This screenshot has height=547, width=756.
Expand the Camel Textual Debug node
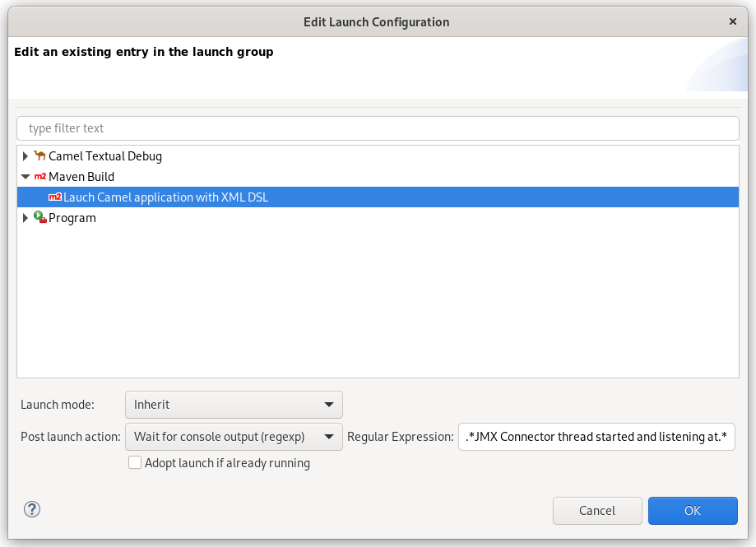coord(26,155)
